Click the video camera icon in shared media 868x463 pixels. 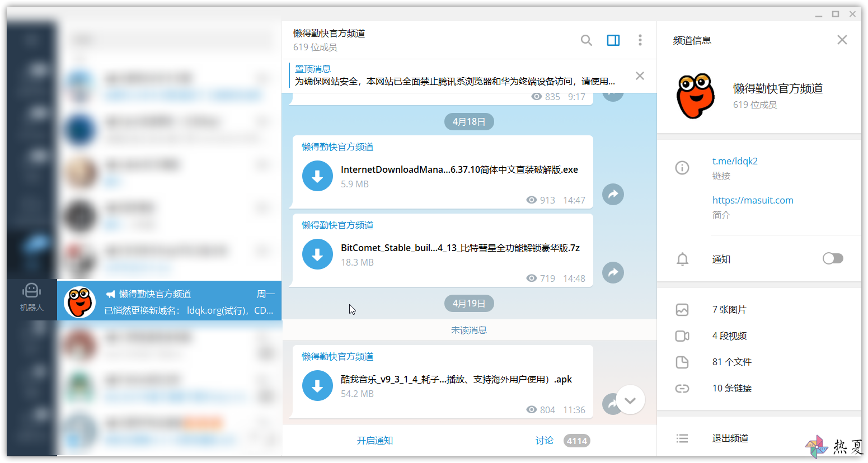tap(682, 336)
